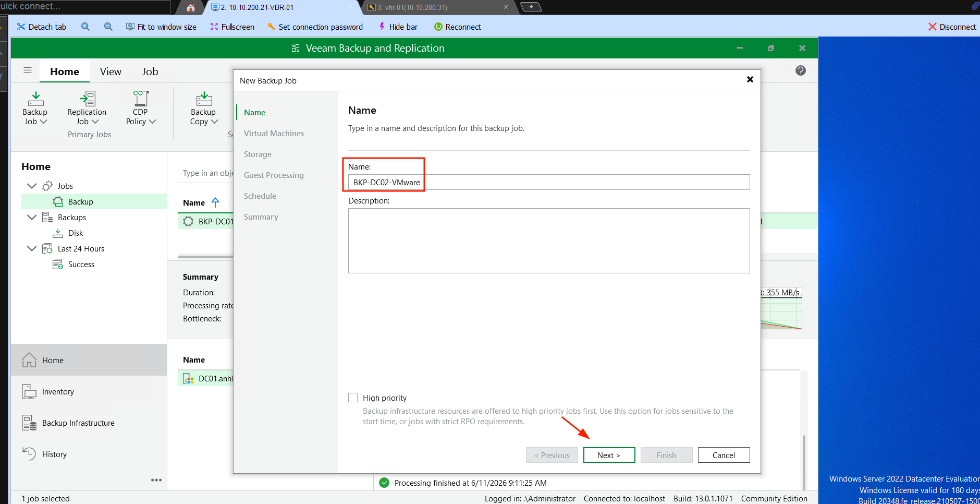The image size is (980, 504).
Task: Click the zoom in magnifier icon
Action: 85,27
